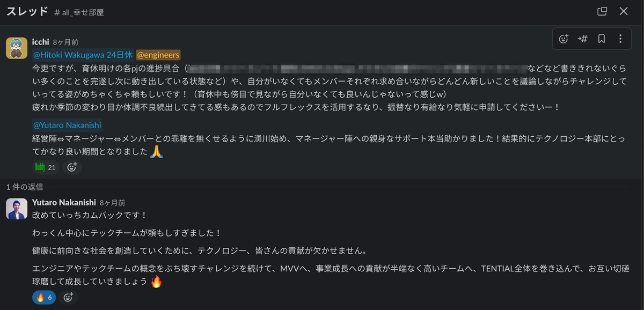Click the 8ヶ月前 timestamp on icchi's message
The width and height of the screenshot is (644, 310).
click(x=65, y=42)
